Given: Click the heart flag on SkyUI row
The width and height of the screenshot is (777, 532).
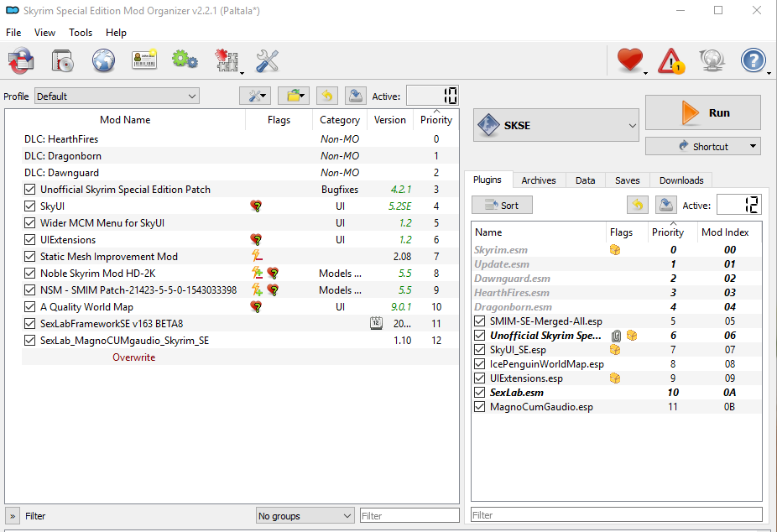Looking at the screenshot, I should (x=256, y=206).
